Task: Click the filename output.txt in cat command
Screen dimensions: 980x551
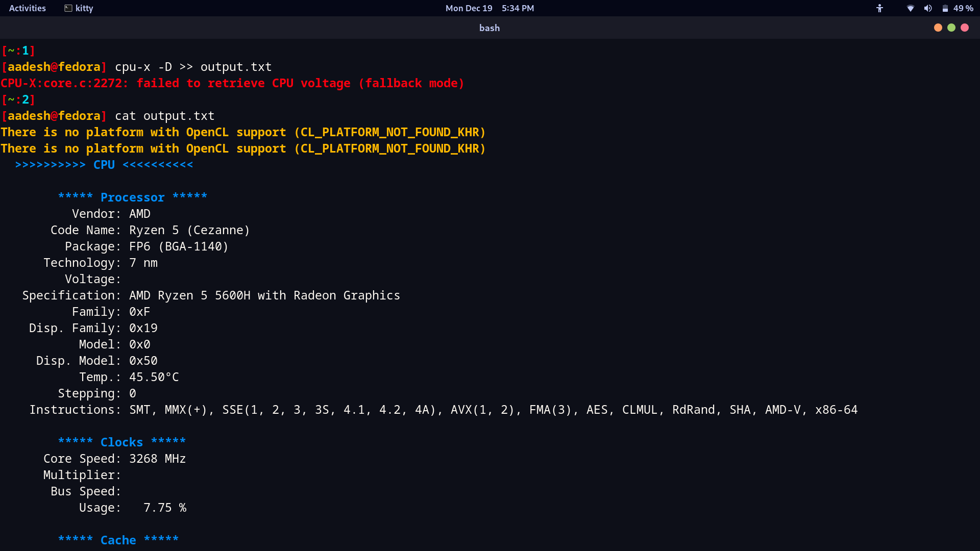Action: click(x=178, y=116)
